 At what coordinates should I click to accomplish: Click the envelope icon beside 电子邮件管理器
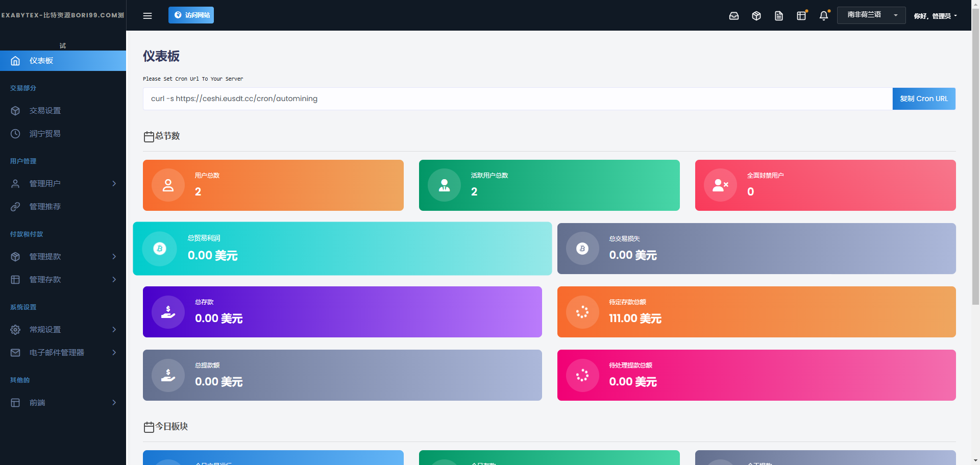tap(15, 353)
